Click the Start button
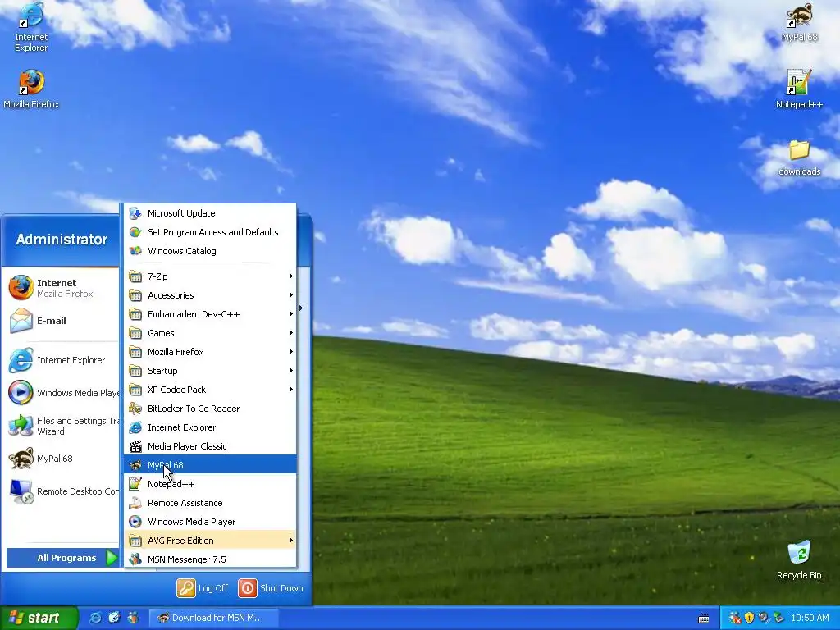 click(38, 618)
